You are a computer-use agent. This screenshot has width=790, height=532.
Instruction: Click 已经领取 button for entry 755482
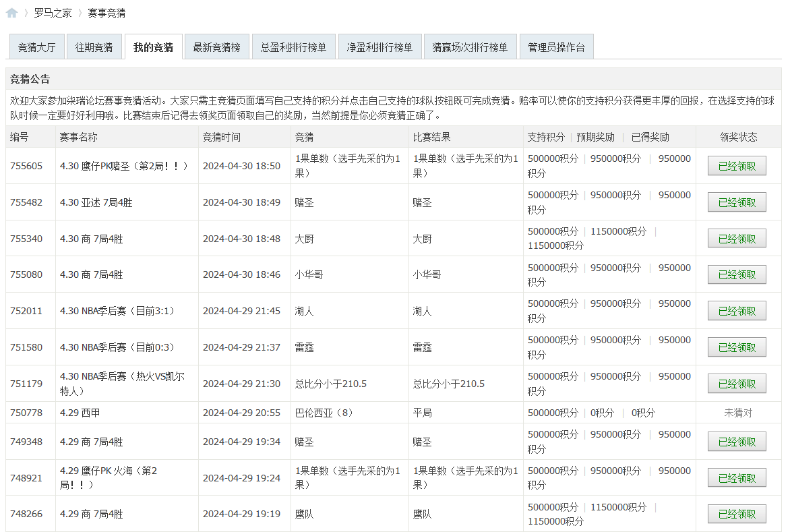(737, 202)
